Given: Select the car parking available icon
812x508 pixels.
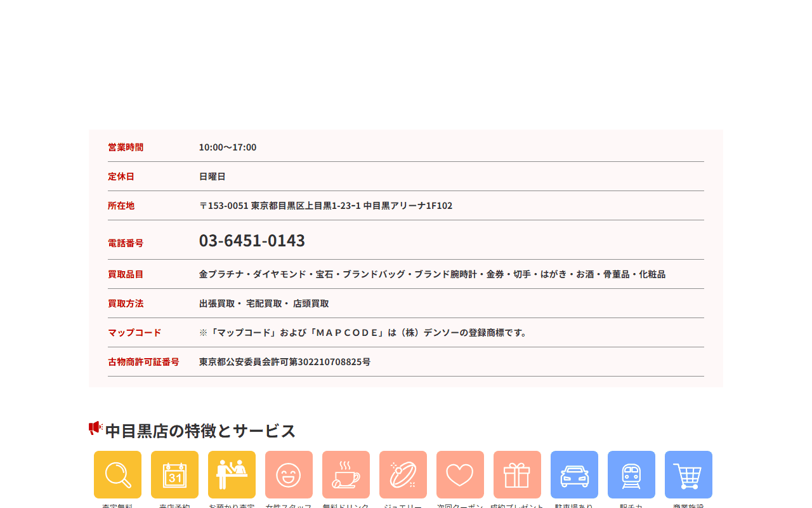Looking at the screenshot, I should pyautogui.click(x=574, y=474).
